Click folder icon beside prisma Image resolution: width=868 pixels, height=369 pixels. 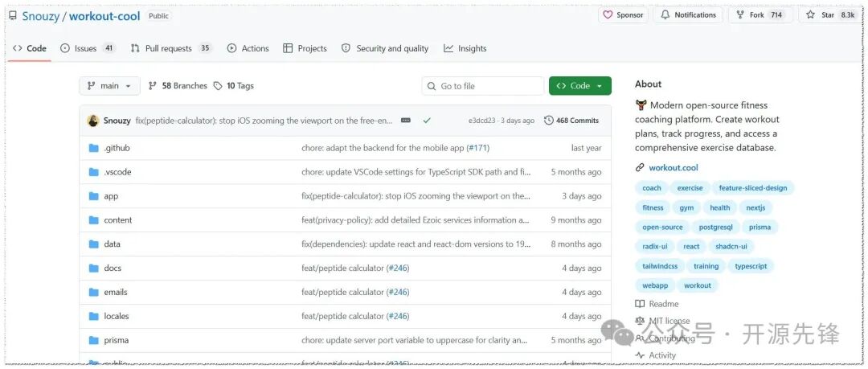pyautogui.click(x=93, y=340)
